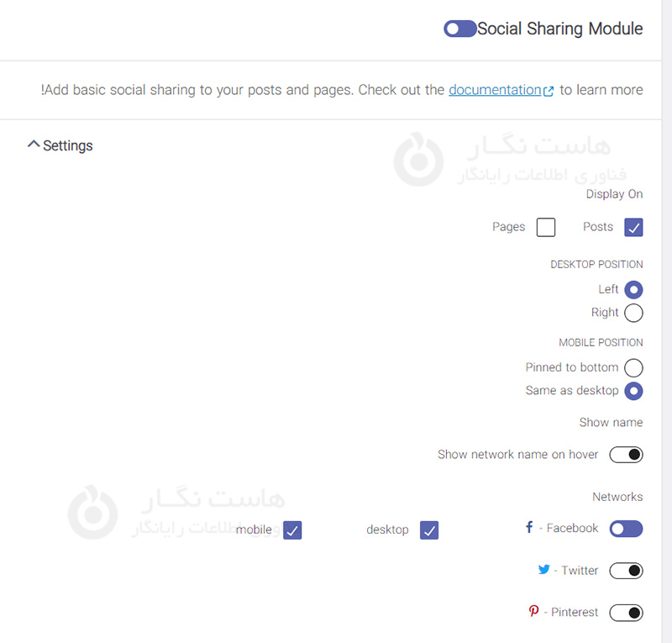Uncheck the Facebook desktop checkbox
This screenshot has width=672, height=643.
pos(429,530)
